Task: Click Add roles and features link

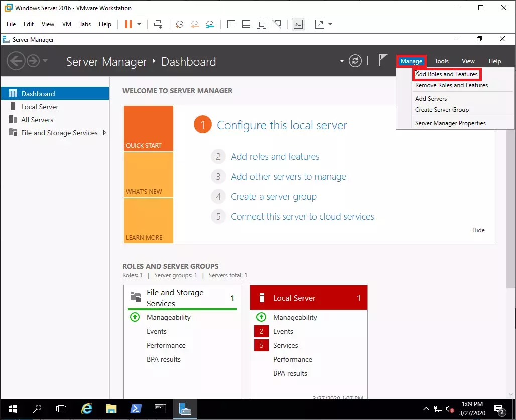Action: (x=275, y=156)
